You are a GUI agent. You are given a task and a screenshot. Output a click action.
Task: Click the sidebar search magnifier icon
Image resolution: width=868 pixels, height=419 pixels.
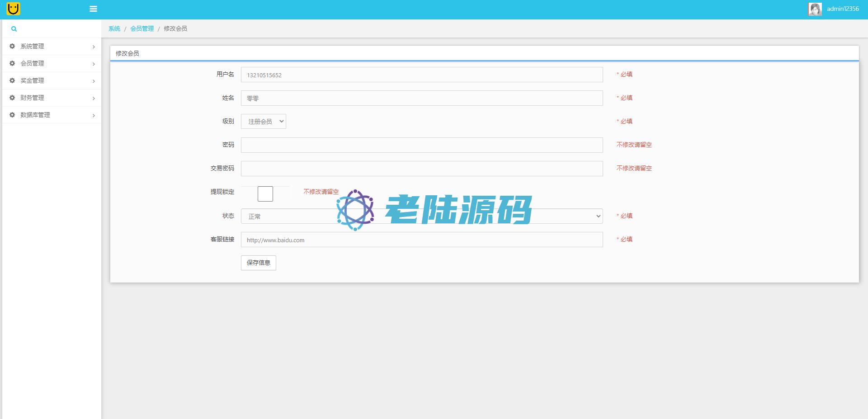coord(14,29)
